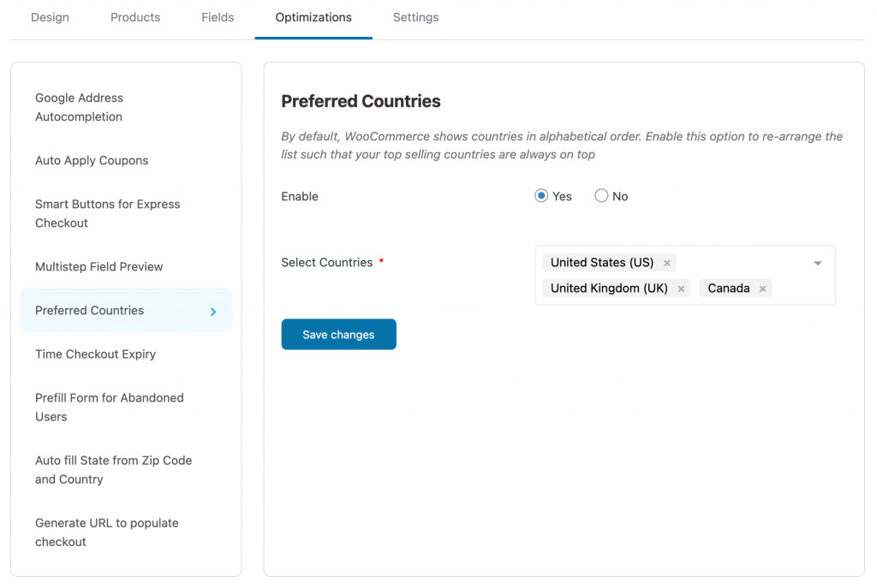Screen dimensions: 877x588
Task: Select Prefill Form for Abandoned Users
Action: coord(109,407)
